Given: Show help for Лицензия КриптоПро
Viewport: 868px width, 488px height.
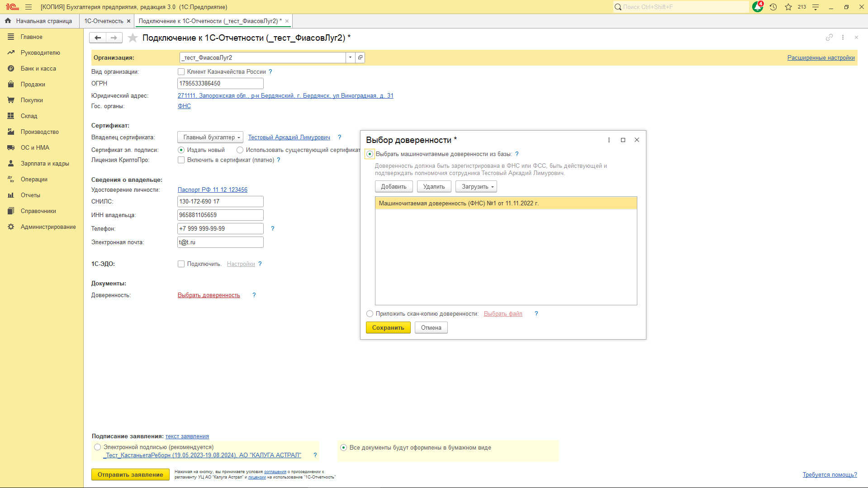Looking at the screenshot, I should pyautogui.click(x=279, y=160).
